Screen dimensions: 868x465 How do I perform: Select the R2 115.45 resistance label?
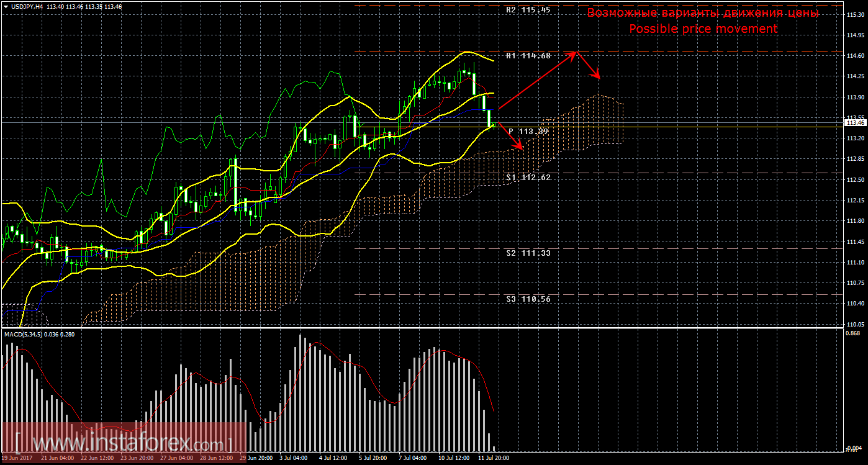coord(528,10)
